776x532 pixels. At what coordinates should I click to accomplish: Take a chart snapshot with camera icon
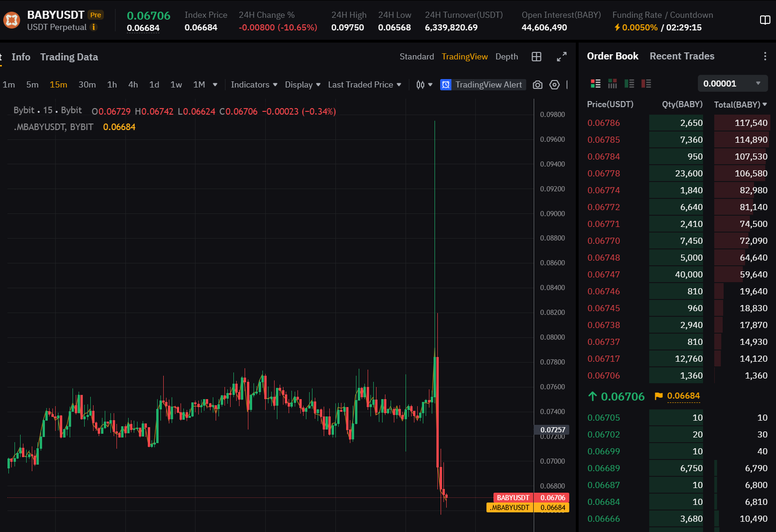click(x=537, y=85)
